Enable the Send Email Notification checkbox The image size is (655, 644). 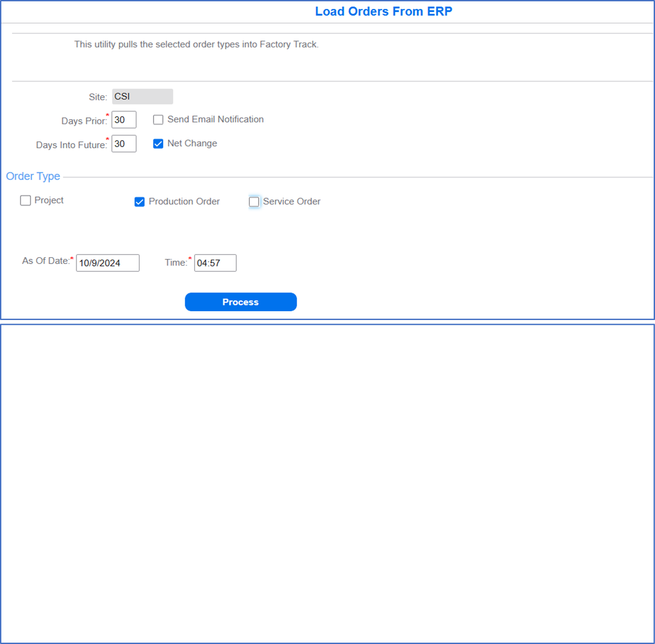tap(158, 119)
